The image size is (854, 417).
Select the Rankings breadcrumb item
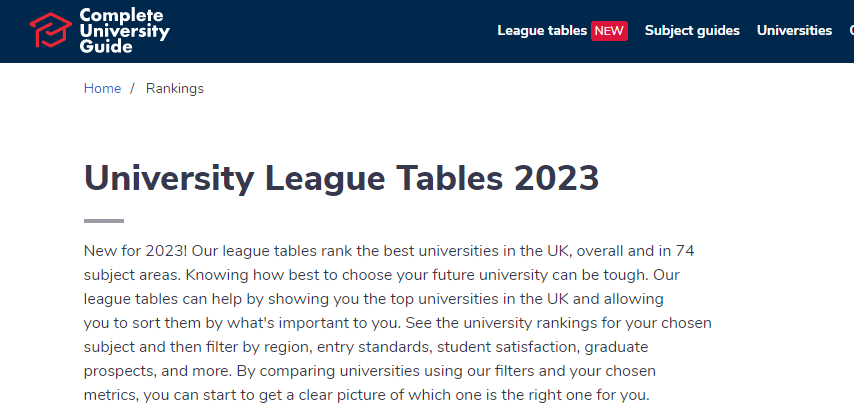tap(175, 88)
